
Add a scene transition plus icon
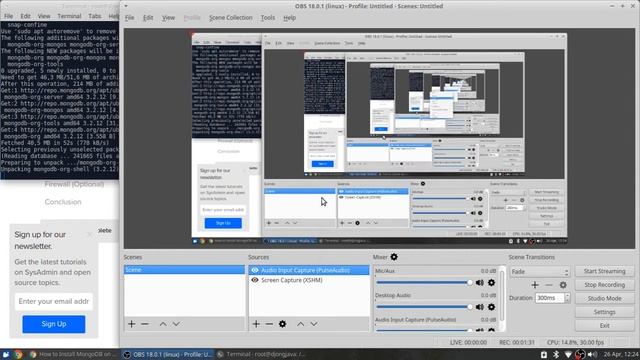(x=535, y=285)
